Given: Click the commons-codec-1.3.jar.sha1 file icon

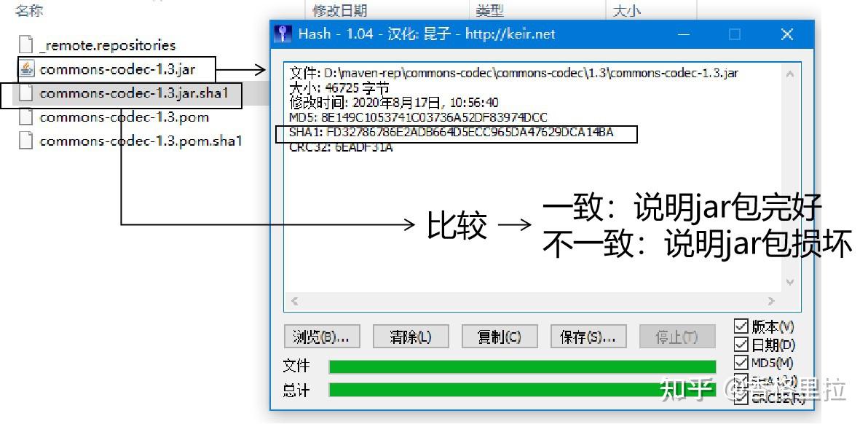Looking at the screenshot, I should pos(26,93).
